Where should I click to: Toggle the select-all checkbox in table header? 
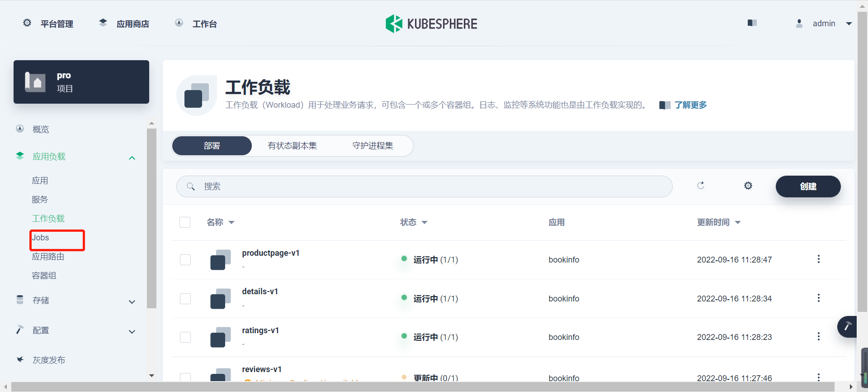click(x=185, y=222)
